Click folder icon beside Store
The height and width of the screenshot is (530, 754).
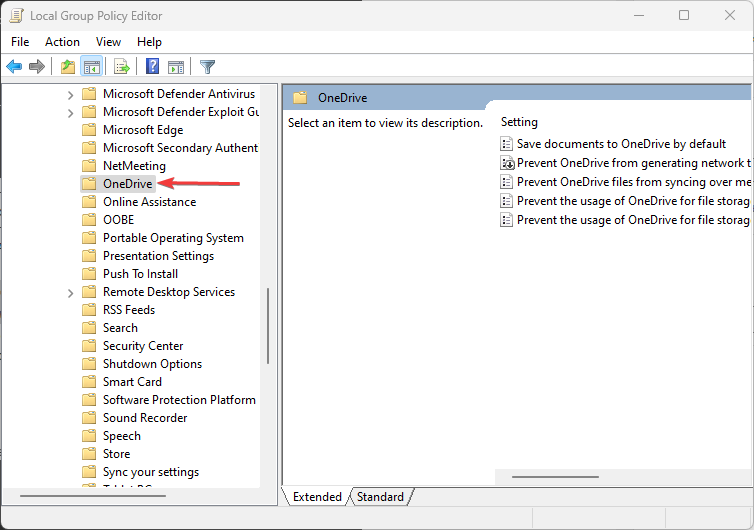89,454
